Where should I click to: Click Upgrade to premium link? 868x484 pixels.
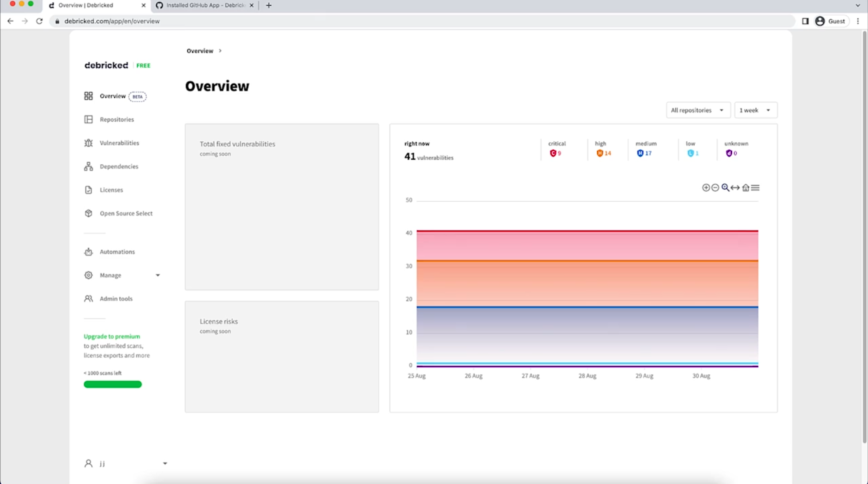[112, 336]
